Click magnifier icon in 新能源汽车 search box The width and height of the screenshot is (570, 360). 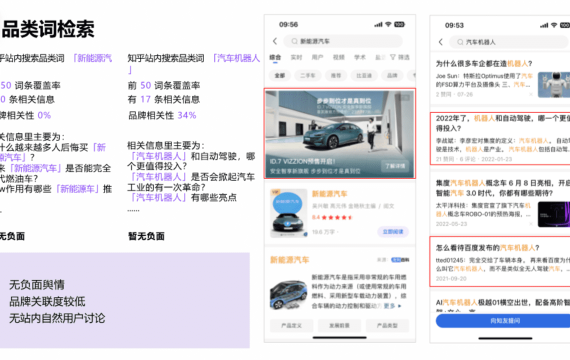coord(295,41)
